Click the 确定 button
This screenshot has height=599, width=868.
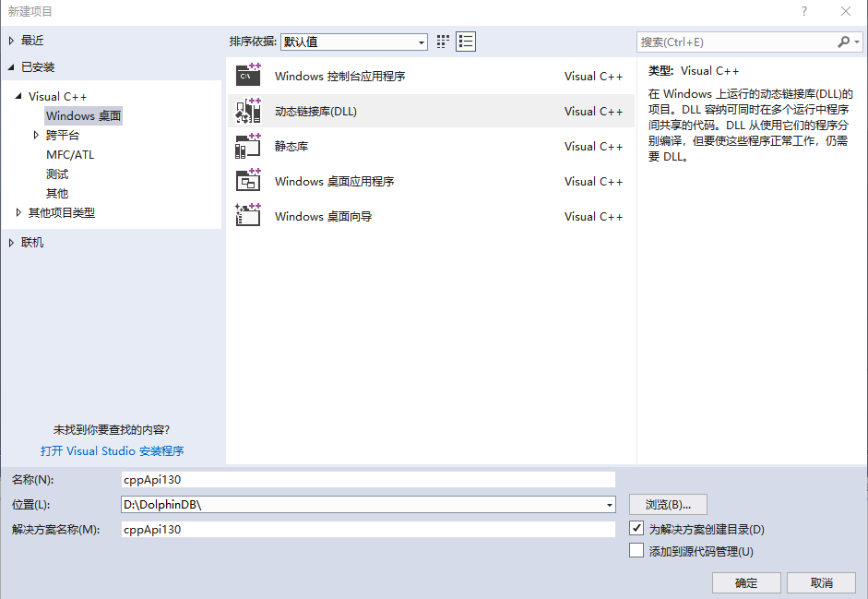coord(745,582)
